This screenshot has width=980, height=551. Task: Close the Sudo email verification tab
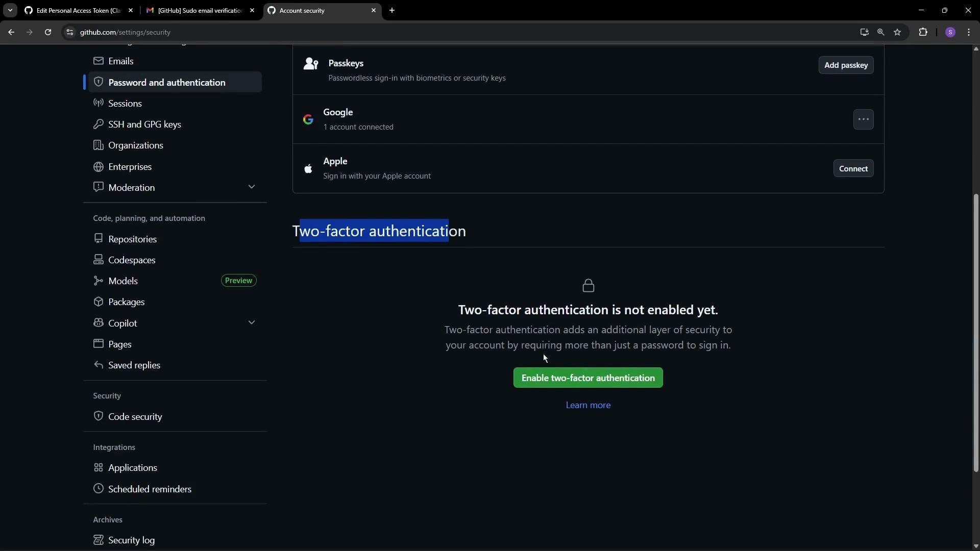click(252, 10)
